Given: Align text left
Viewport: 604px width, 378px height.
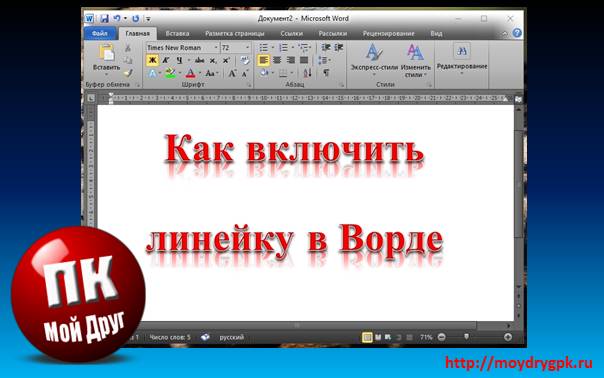Looking at the screenshot, I should [x=263, y=60].
